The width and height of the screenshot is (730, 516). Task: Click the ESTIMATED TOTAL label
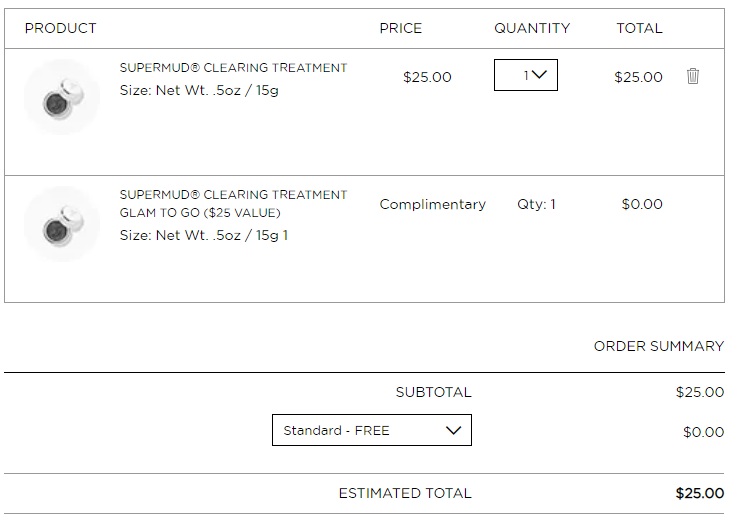[405, 493]
